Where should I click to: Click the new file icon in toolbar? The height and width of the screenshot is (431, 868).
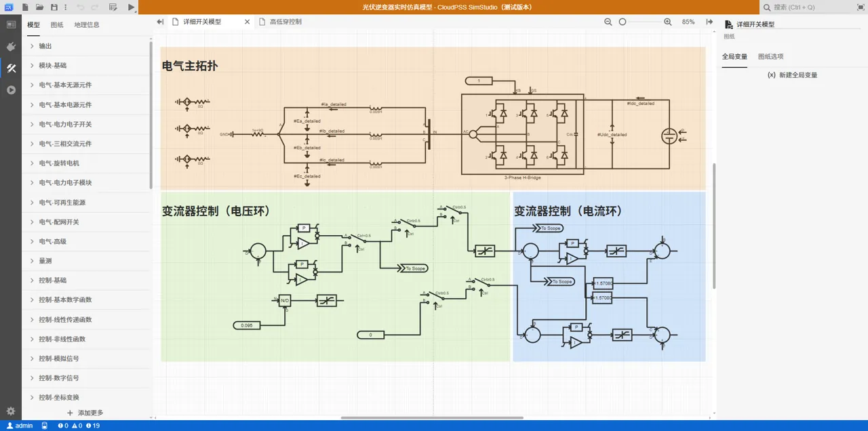point(25,7)
